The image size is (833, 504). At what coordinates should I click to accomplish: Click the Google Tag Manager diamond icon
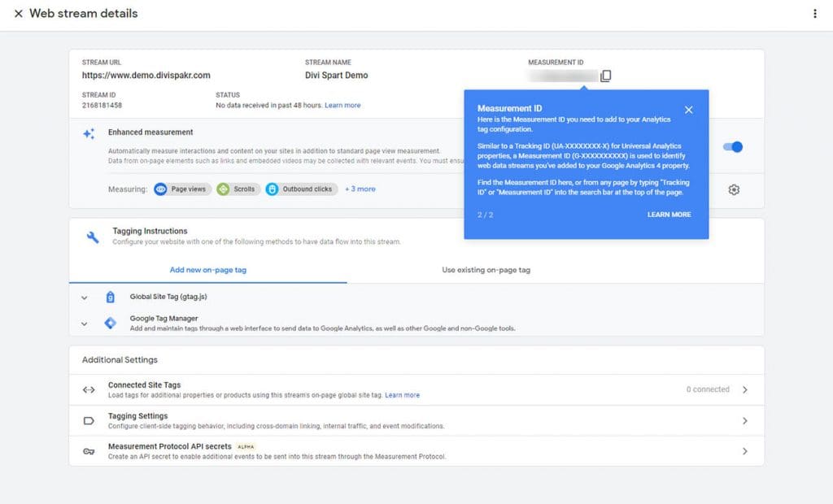(x=110, y=323)
